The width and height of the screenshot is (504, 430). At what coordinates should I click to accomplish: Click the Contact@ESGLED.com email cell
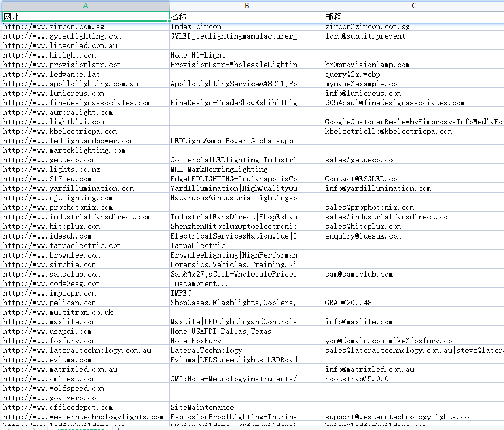tap(414, 179)
